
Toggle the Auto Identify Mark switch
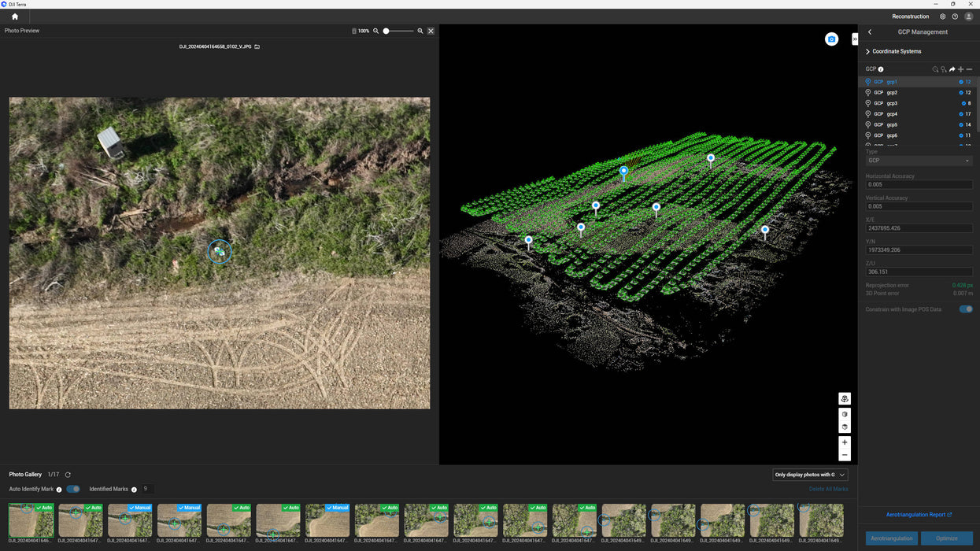73,489
